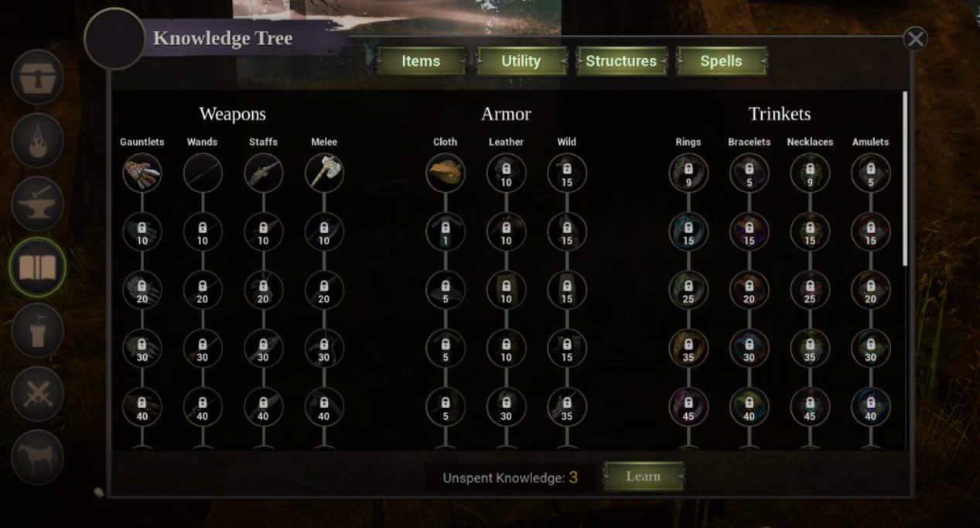Select top locked Rings node costing 9
Image resolution: width=980 pixels, height=528 pixels.
688,173
